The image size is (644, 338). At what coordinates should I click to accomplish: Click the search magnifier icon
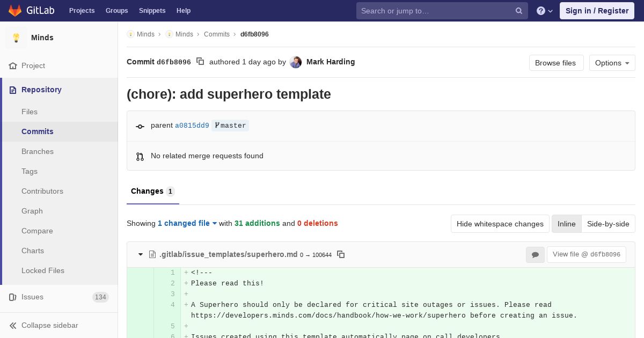[519, 11]
